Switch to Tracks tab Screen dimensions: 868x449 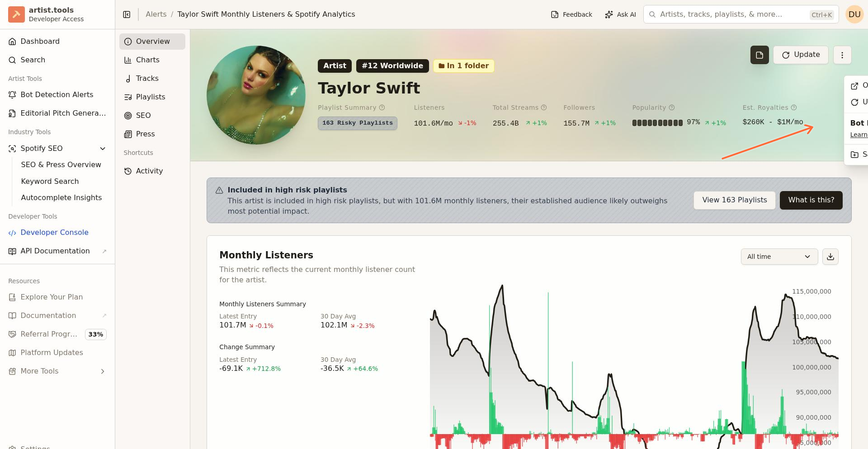pyautogui.click(x=152, y=79)
